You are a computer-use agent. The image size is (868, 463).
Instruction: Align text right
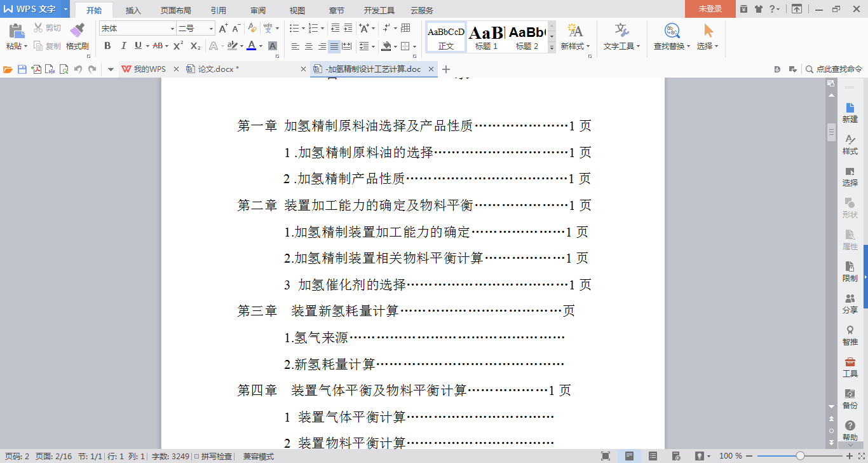coord(322,46)
